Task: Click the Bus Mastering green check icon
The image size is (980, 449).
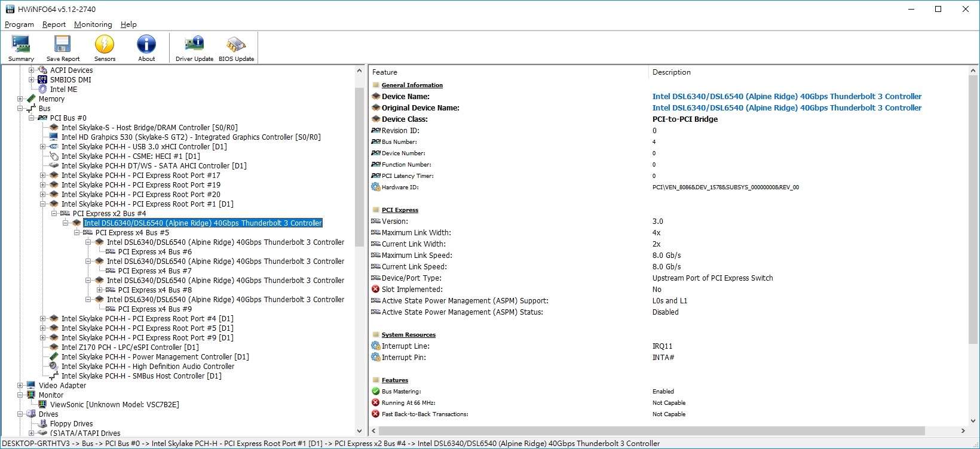Action: coord(376,391)
